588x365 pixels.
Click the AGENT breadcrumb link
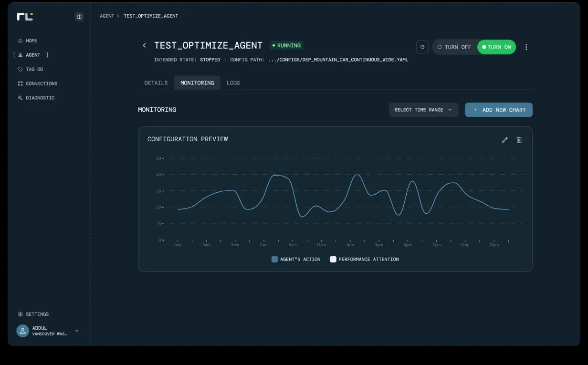[107, 16]
